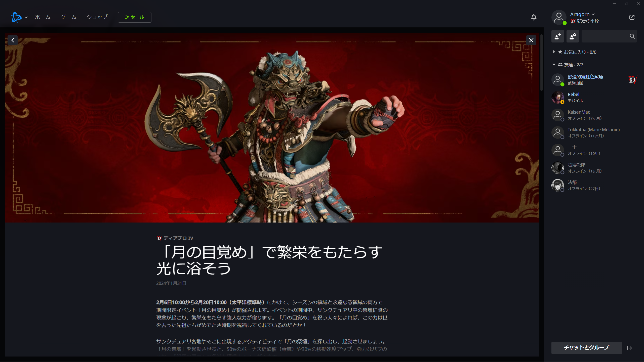This screenshot has width=644, height=362.
Task: Click the Diablo IV icon beside first friend
Action: (x=632, y=80)
